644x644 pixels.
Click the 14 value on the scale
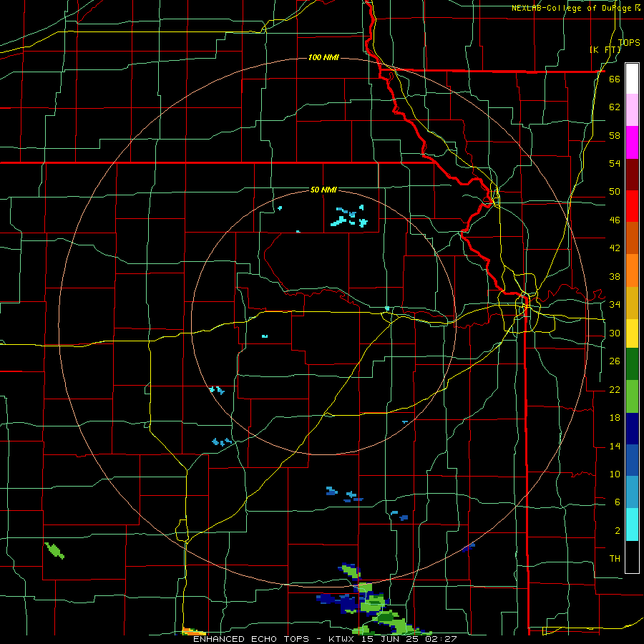(615, 447)
